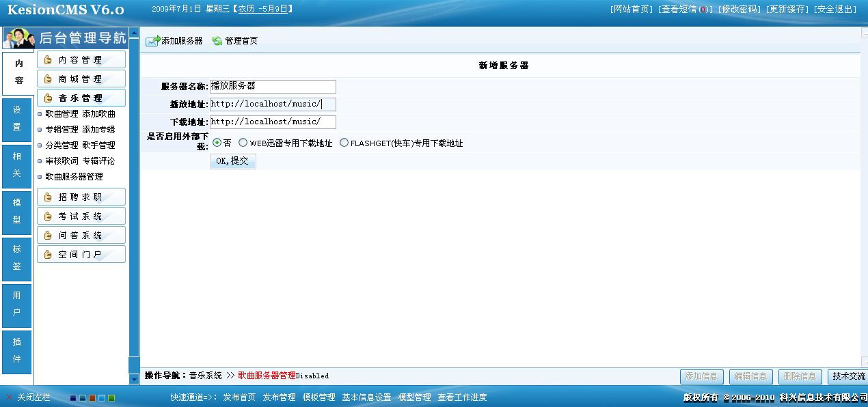The width and height of the screenshot is (868, 407).
Task: Click thumbs-up icon next to 考试系统
Action: pyautogui.click(x=48, y=216)
